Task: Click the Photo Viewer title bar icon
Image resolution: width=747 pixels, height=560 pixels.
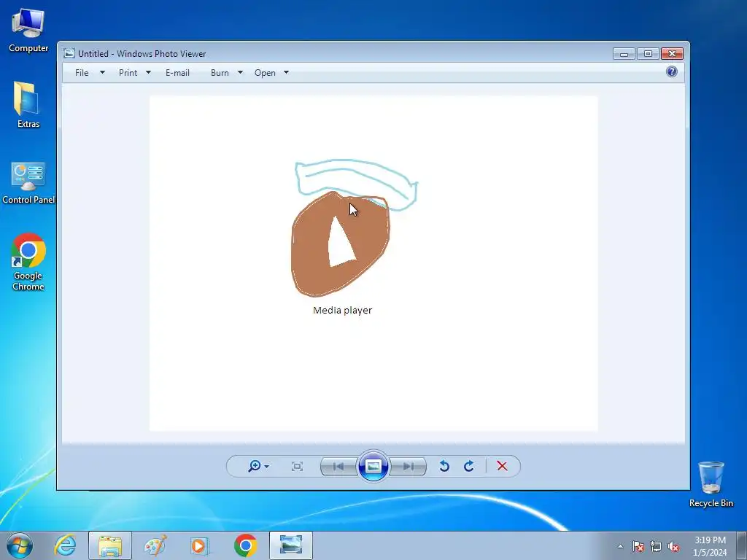Action: 69,53
